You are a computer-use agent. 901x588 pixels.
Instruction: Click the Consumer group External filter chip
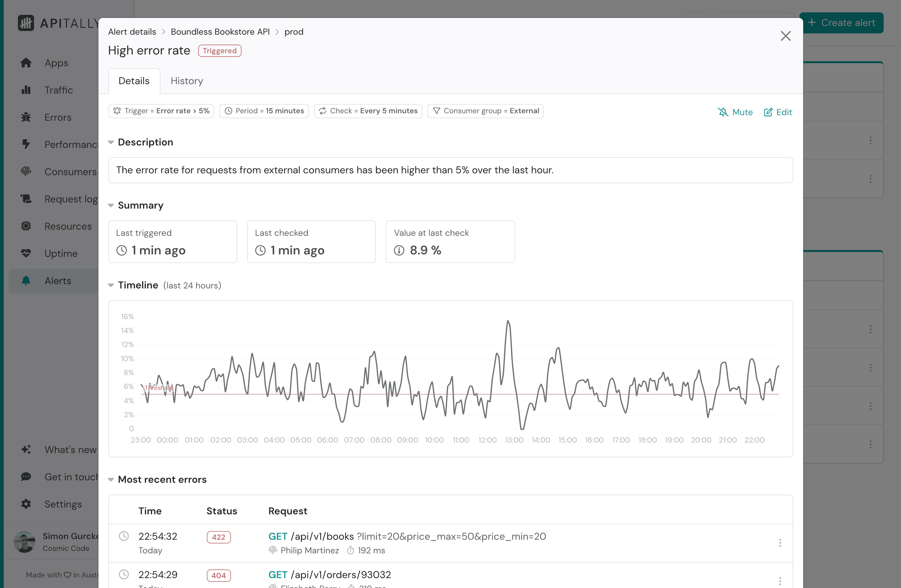[x=485, y=110]
